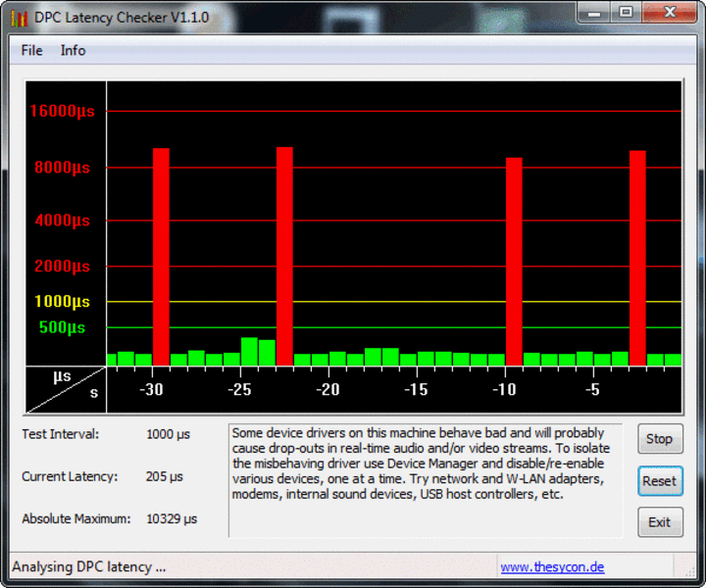Click the Reset button
The image size is (706, 588).
(660, 481)
